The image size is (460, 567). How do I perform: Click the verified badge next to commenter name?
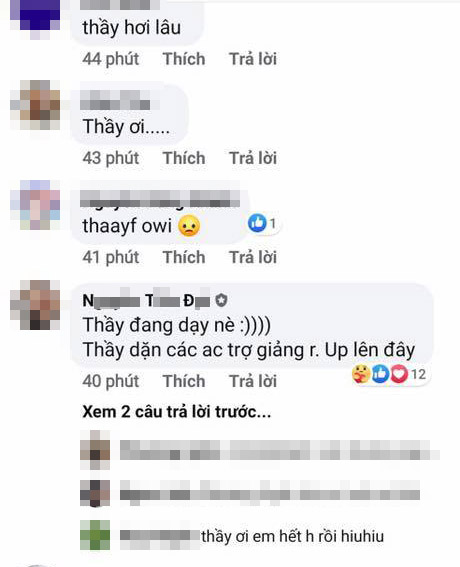(x=221, y=300)
